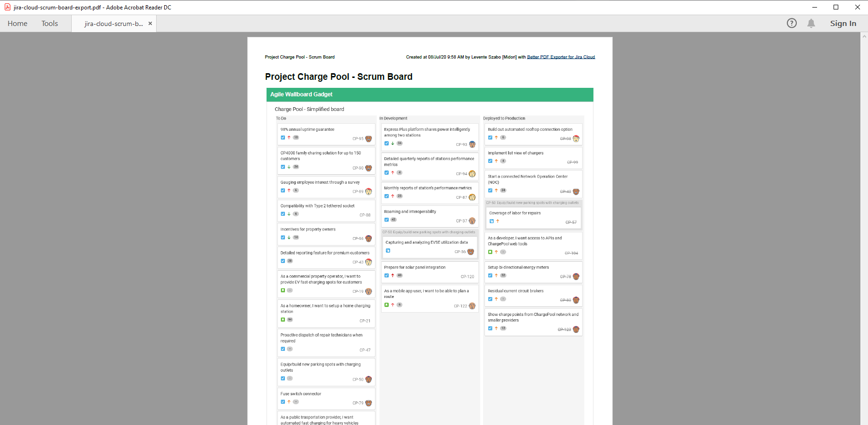Click the assignee avatar on card CP-94
Image resolution: width=868 pixels, height=425 pixels.
click(472, 174)
